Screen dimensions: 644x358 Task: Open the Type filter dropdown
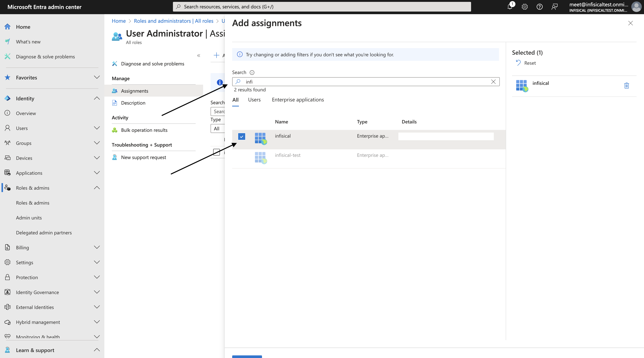coord(218,129)
